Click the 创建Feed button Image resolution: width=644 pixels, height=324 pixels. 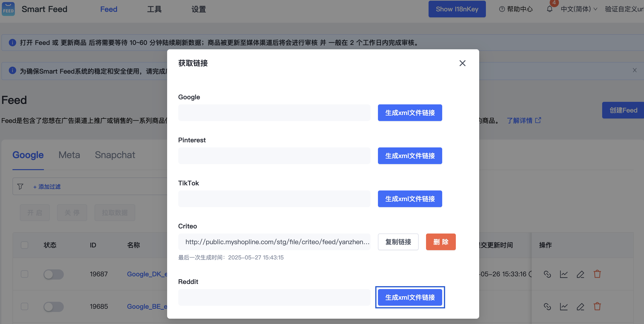click(623, 110)
